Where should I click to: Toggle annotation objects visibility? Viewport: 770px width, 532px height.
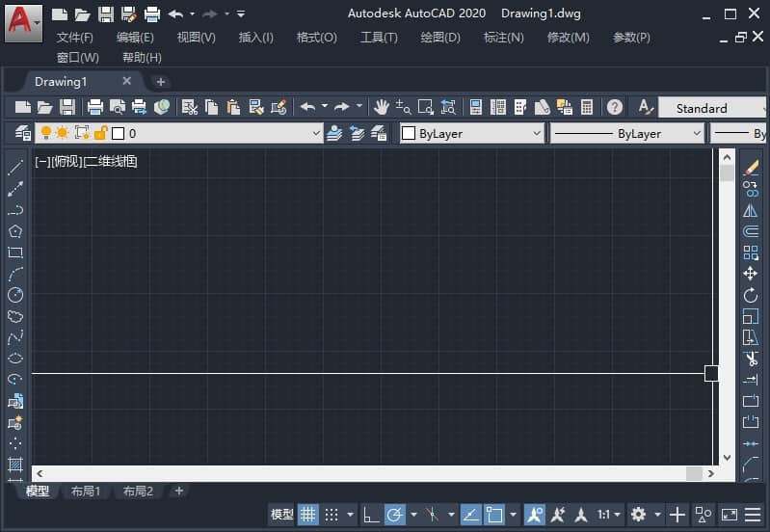[534, 515]
